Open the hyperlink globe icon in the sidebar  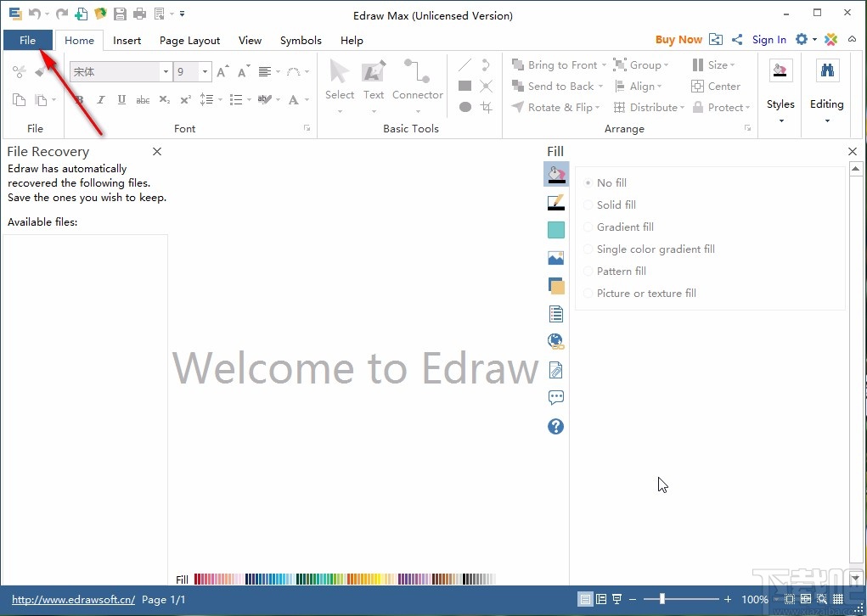coord(555,341)
